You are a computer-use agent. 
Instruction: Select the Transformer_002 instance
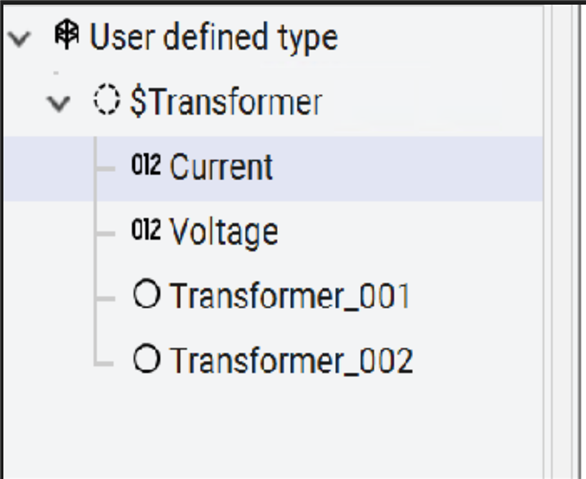click(292, 361)
